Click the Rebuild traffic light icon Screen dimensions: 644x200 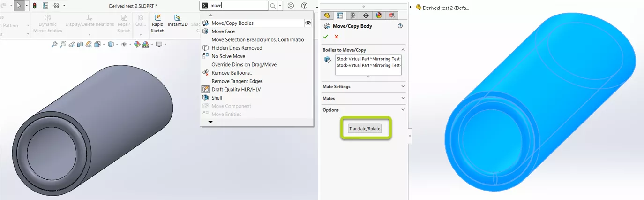tap(34, 6)
